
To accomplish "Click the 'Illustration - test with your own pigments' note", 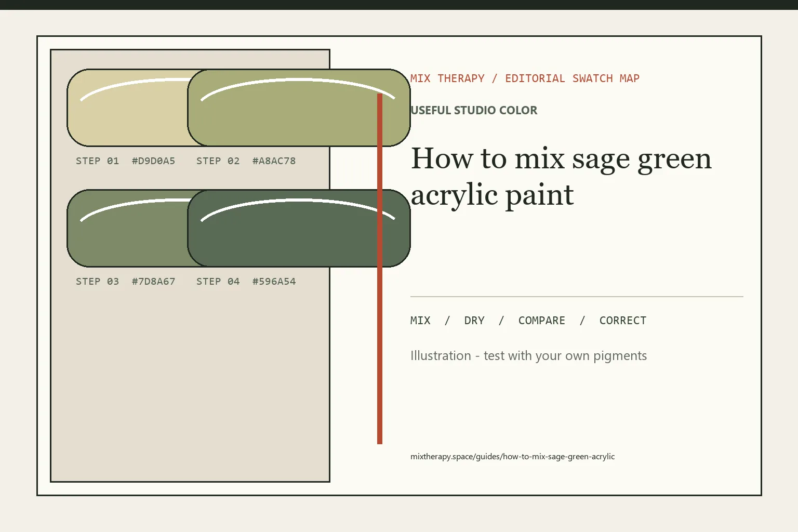I will pos(528,356).
